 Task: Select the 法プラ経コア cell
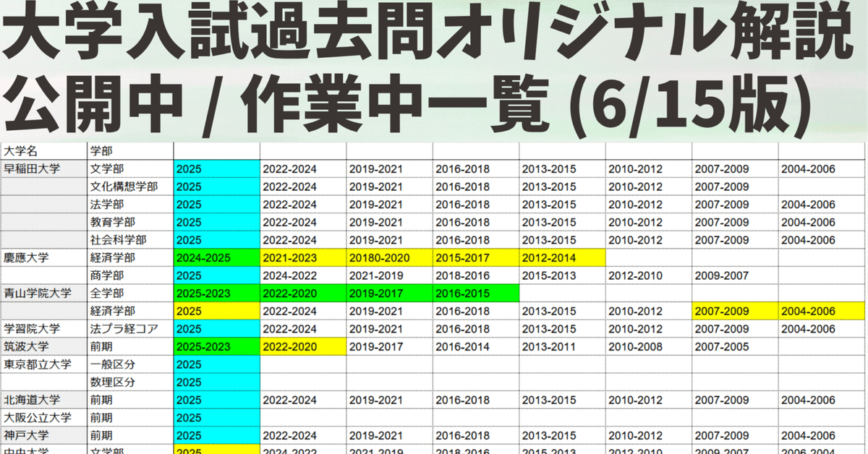click(x=130, y=329)
